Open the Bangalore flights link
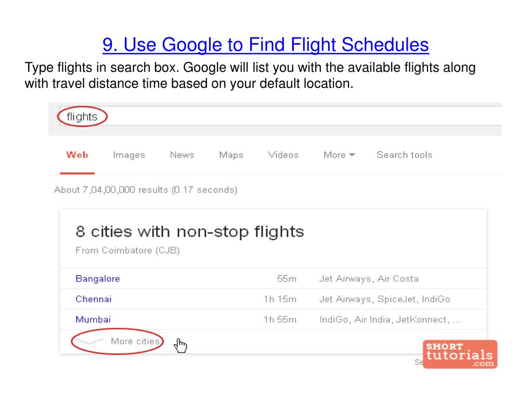Image resolution: width=532 pixels, height=399 pixels. click(98, 278)
